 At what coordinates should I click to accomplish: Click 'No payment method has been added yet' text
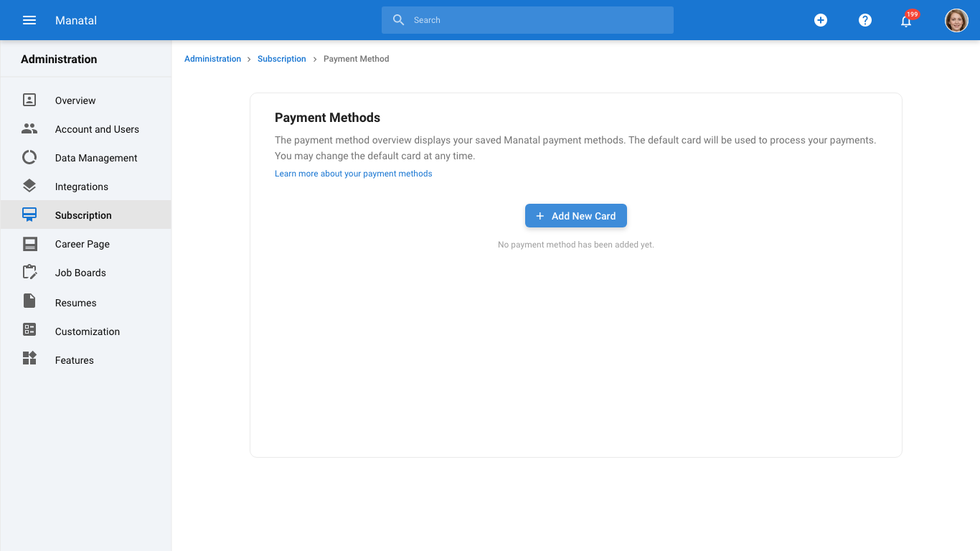576,245
